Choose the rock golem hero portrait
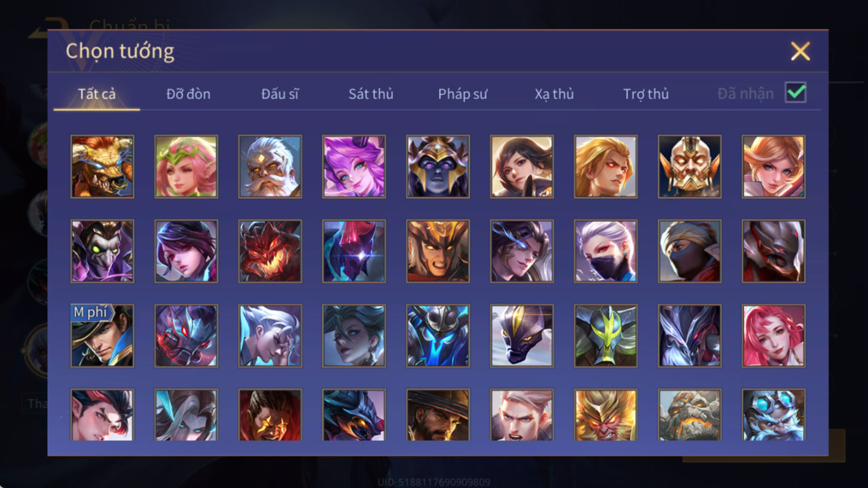Viewport: 868px width, 488px height. [x=689, y=415]
